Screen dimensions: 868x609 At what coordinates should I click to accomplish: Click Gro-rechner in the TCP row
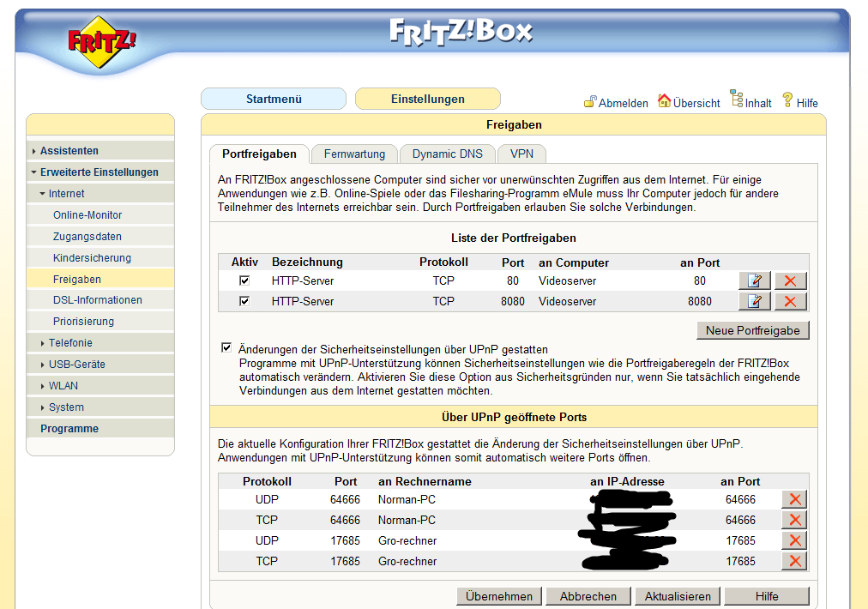pyautogui.click(x=407, y=561)
